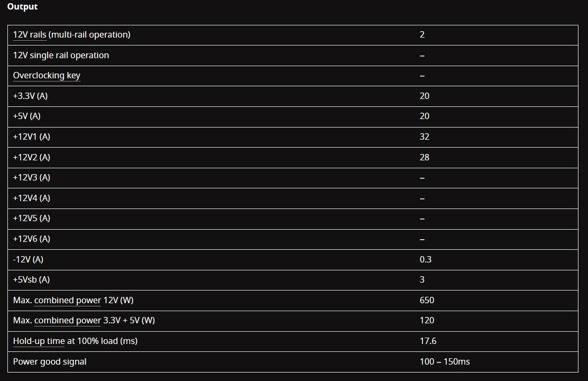588x381 pixels.
Task: Open the "Hold-up time" glossary term
Action: 39,341
